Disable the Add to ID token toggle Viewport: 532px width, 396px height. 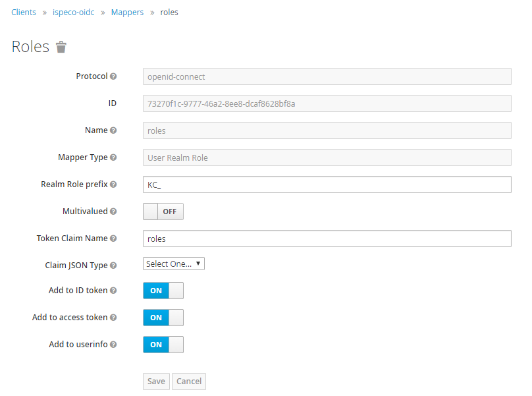(x=163, y=290)
